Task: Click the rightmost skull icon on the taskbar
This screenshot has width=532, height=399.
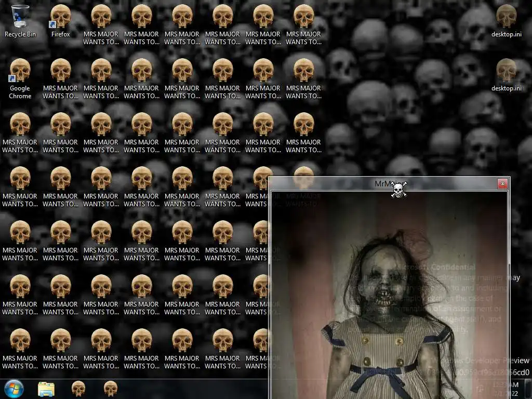Action: (110, 389)
